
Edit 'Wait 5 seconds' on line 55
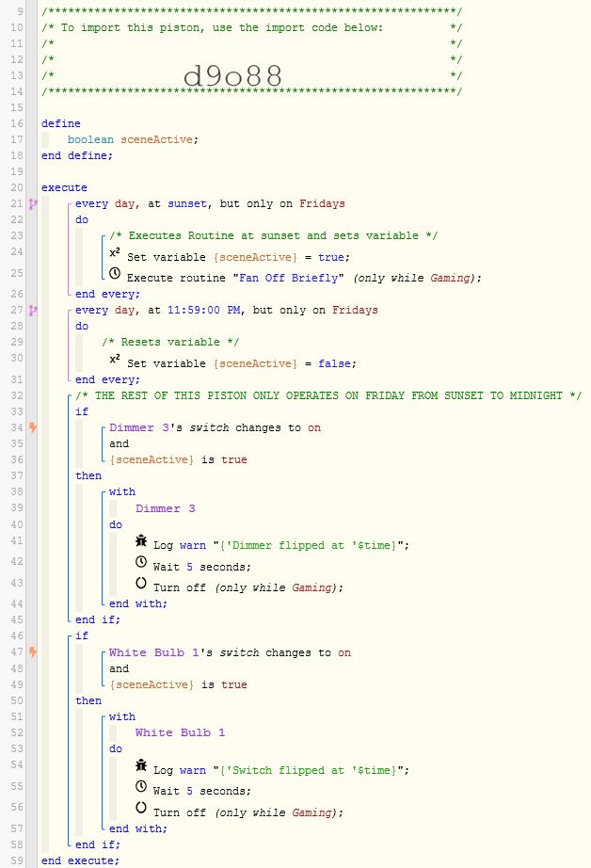point(202,792)
